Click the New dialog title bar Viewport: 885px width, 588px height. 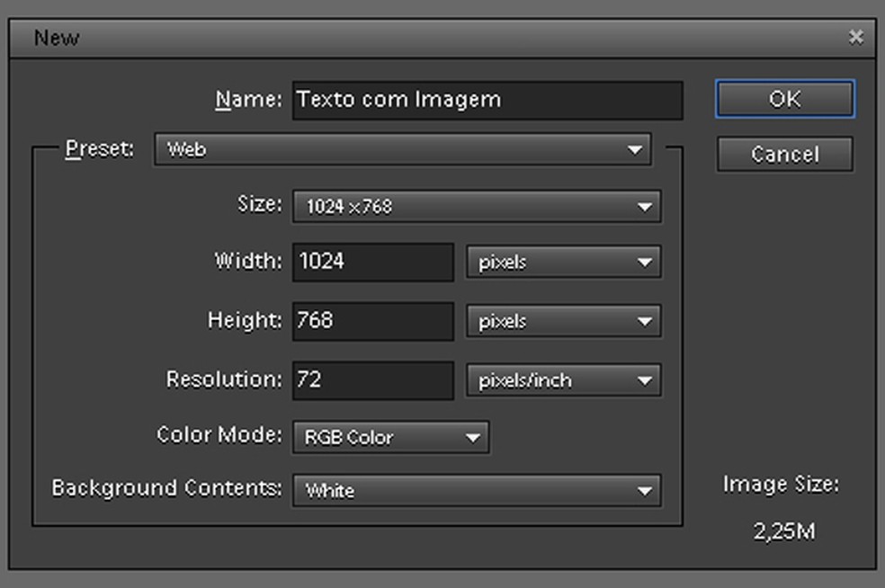[432, 38]
